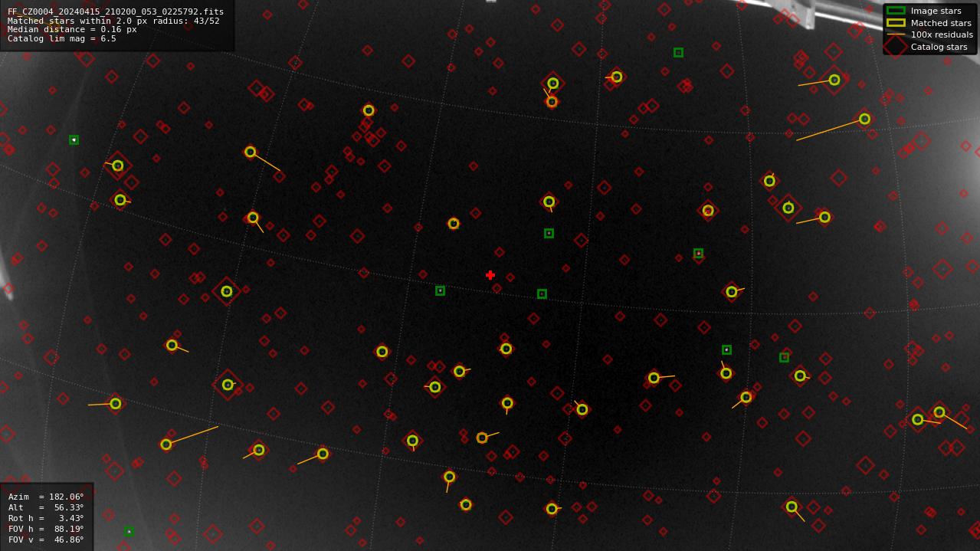Select the "Catalog stars" legend label

939,47
